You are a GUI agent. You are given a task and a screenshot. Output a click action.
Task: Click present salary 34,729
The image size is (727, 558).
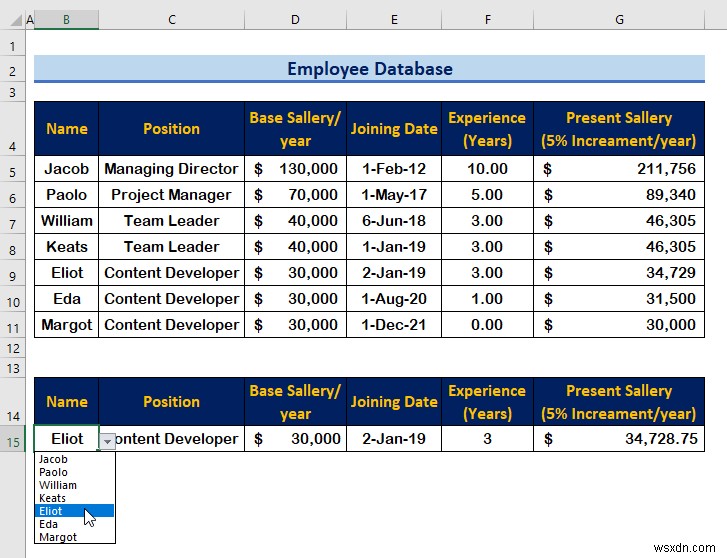(619, 272)
